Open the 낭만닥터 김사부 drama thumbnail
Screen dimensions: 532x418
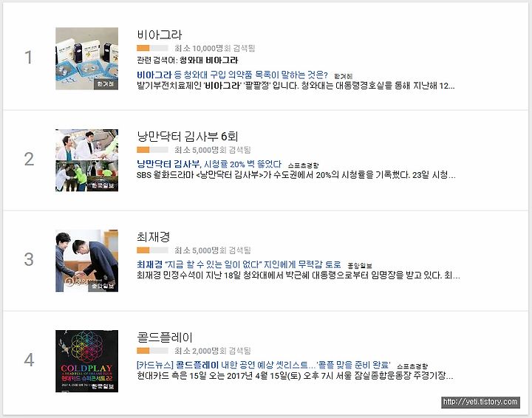coord(87,160)
